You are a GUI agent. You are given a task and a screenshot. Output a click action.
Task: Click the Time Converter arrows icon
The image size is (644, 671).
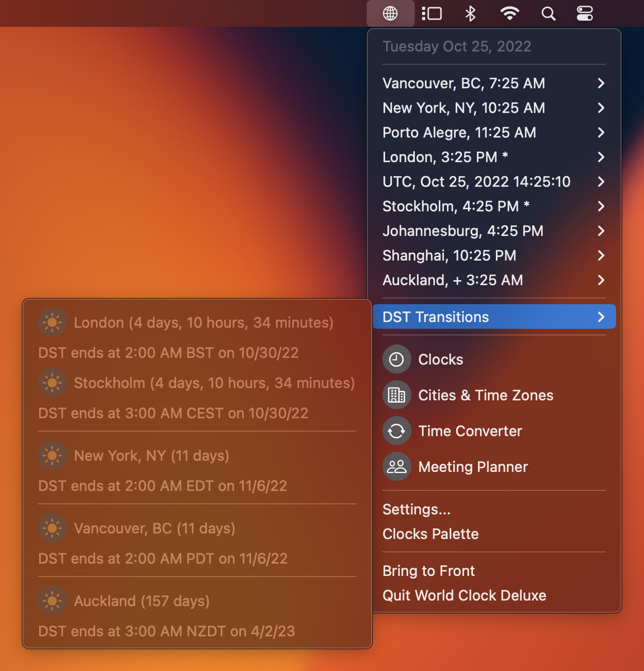click(x=397, y=431)
